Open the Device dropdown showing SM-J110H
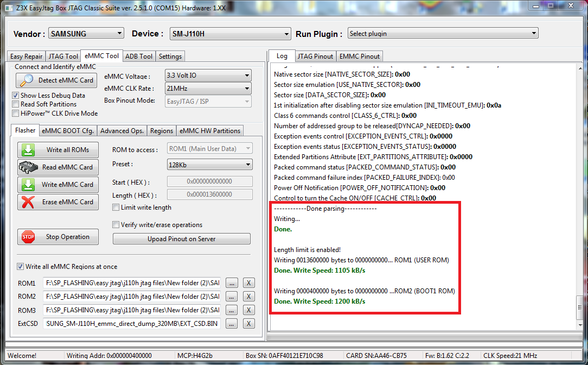This screenshot has width=588, height=365. coord(230,34)
